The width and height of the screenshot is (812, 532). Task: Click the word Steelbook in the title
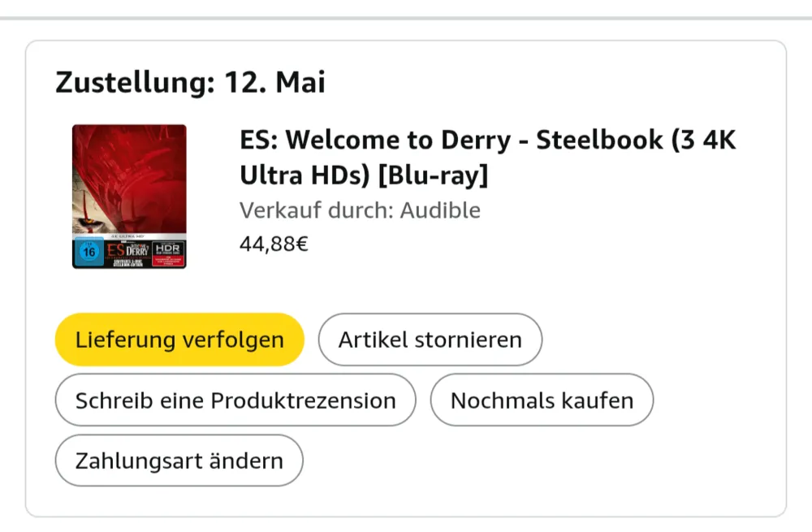coord(599,140)
